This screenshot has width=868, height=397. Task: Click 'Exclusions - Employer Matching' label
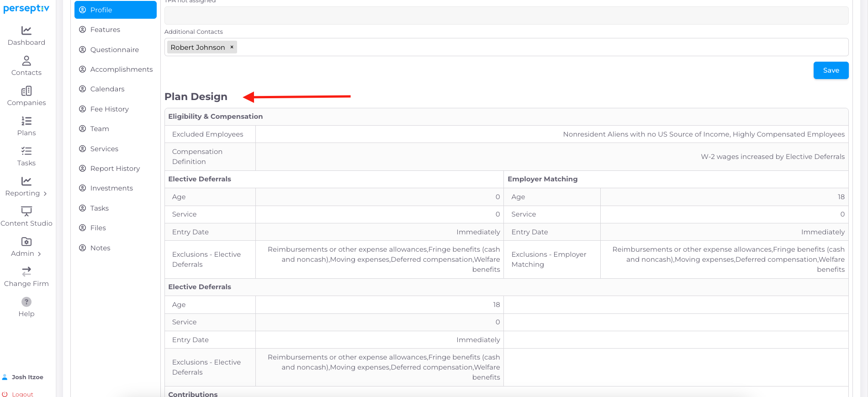(549, 259)
